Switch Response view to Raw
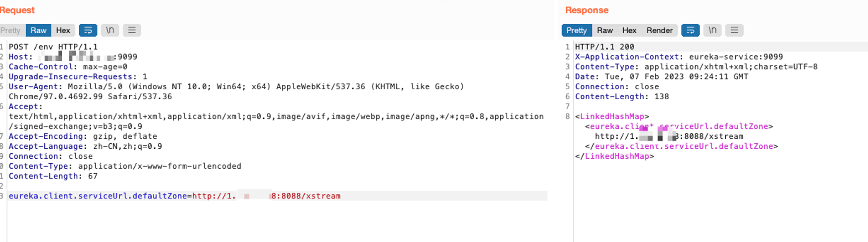This screenshot has width=868, height=242. [604, 30]
